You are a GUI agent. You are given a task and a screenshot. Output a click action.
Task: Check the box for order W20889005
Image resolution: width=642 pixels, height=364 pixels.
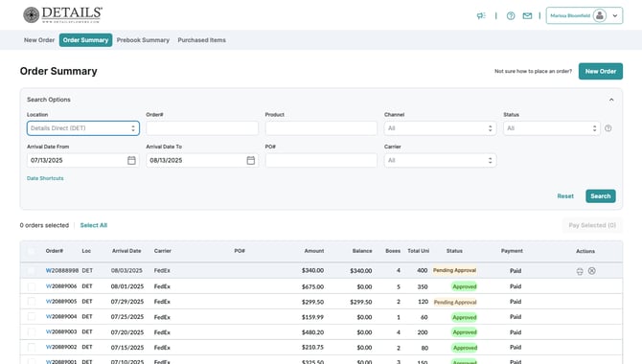[31, 302]
